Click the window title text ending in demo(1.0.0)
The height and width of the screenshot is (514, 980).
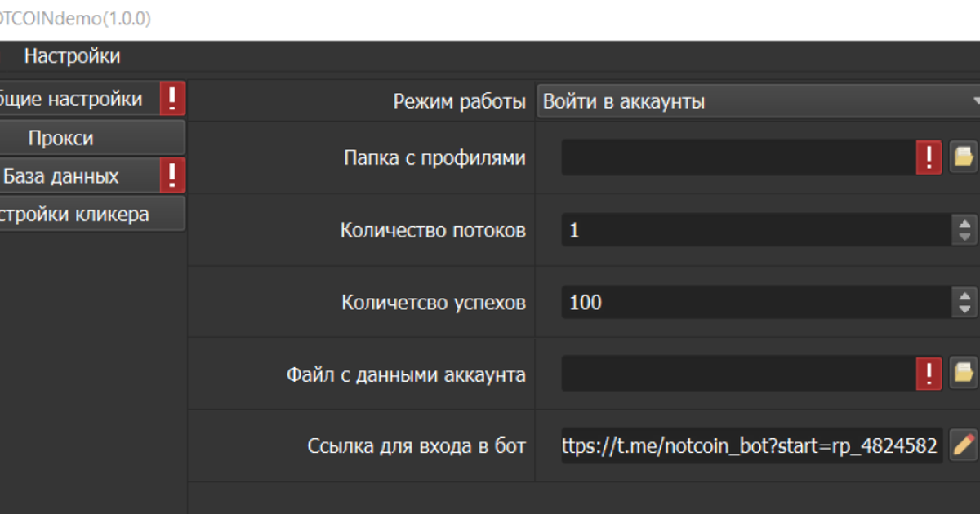pyautogui.click(x=75, y=19)
